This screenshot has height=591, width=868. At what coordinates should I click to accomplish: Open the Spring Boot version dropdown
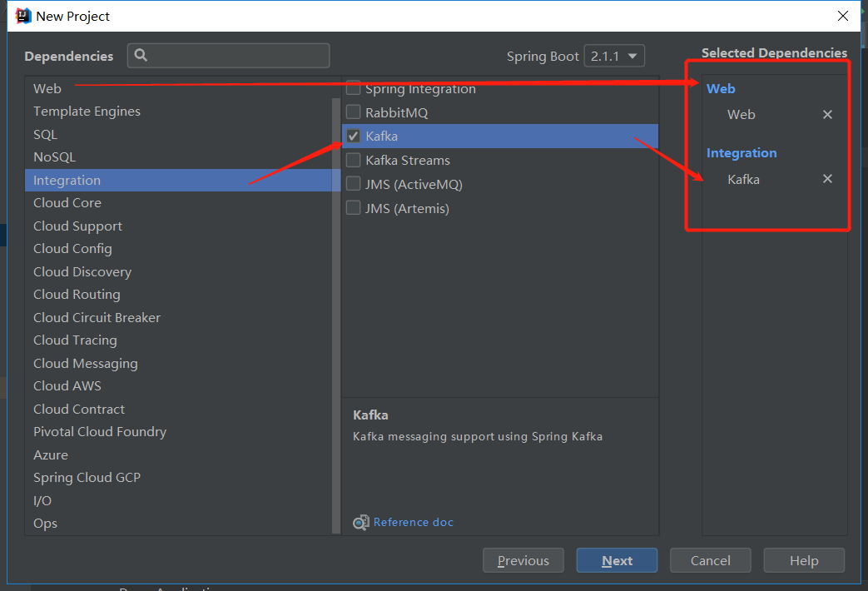[x=614, y=56]
